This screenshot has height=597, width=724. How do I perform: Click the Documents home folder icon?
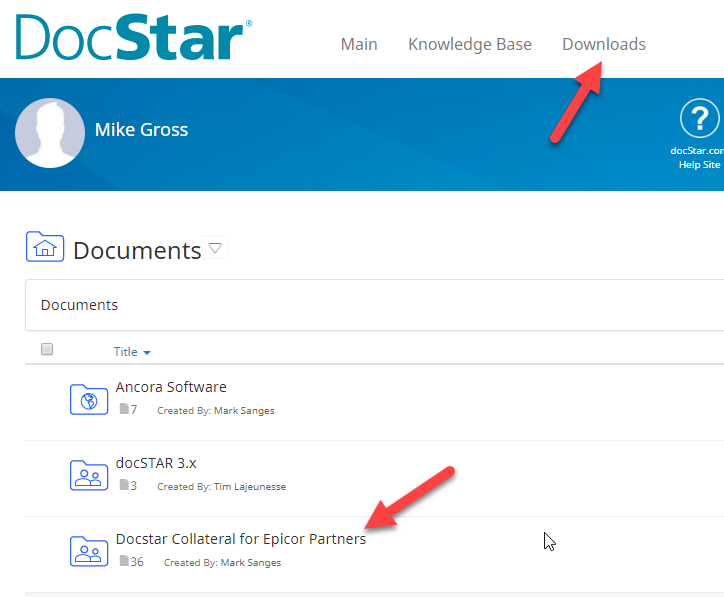point(45,247)
